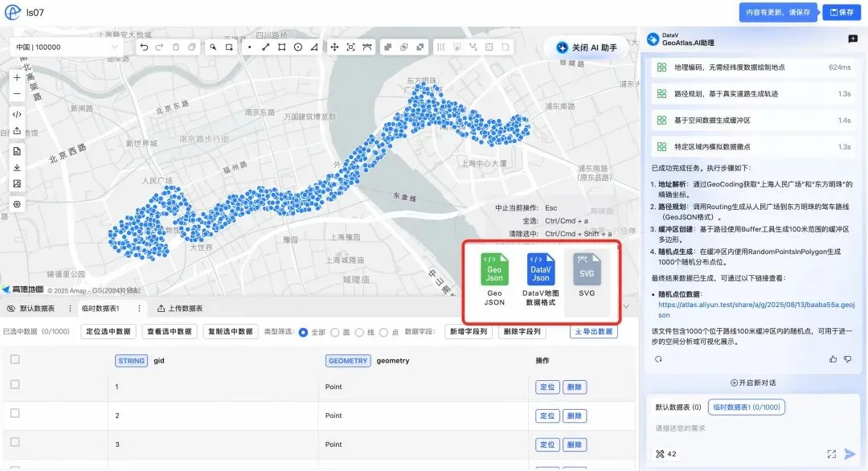The image size is (868, 471).
Task: Click the 定位选中数据 button
Action: 108,331
